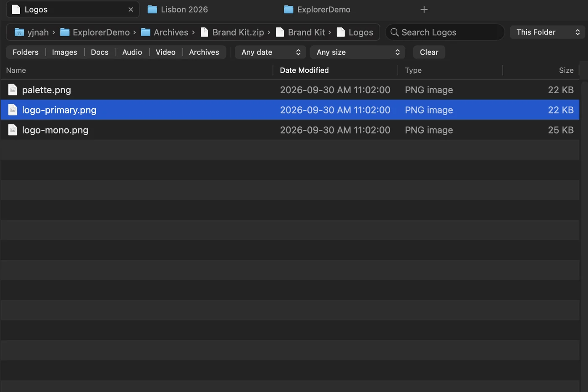This screenshot has height=392, width=588.
Task: Click the Clear filters button
Action: [429, 52]
